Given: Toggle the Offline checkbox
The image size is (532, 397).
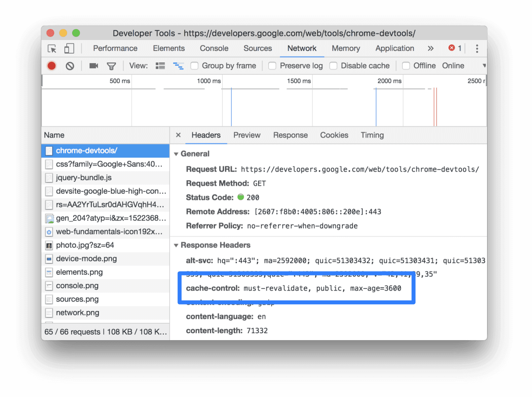Looking at the screenshot, I should point(406,66).
